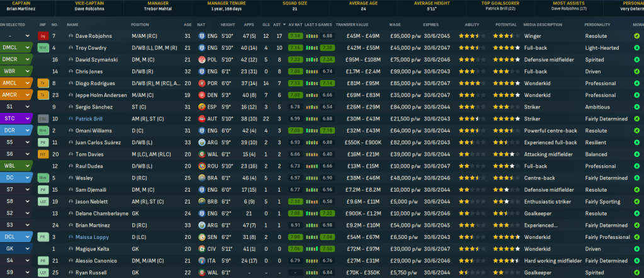Click morale icon in Dawid Szymański's row
644x278 pixels.
point(636,59)
